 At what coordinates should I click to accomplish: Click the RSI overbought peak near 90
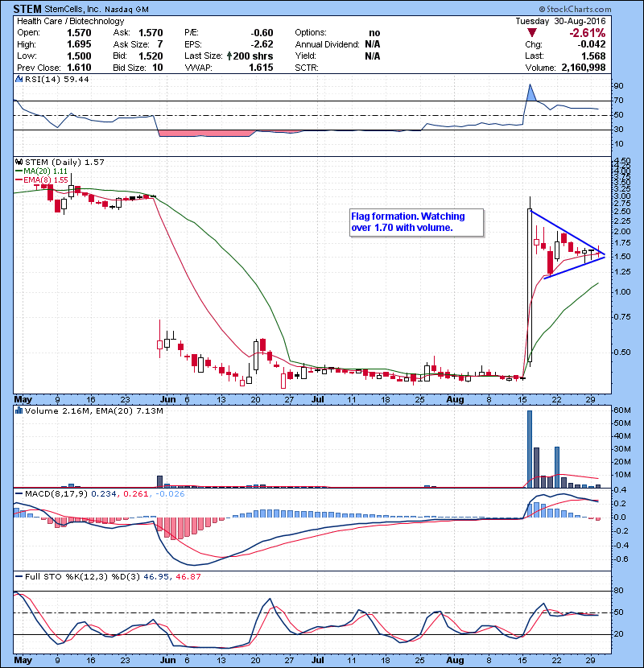(x=530, y=92)
